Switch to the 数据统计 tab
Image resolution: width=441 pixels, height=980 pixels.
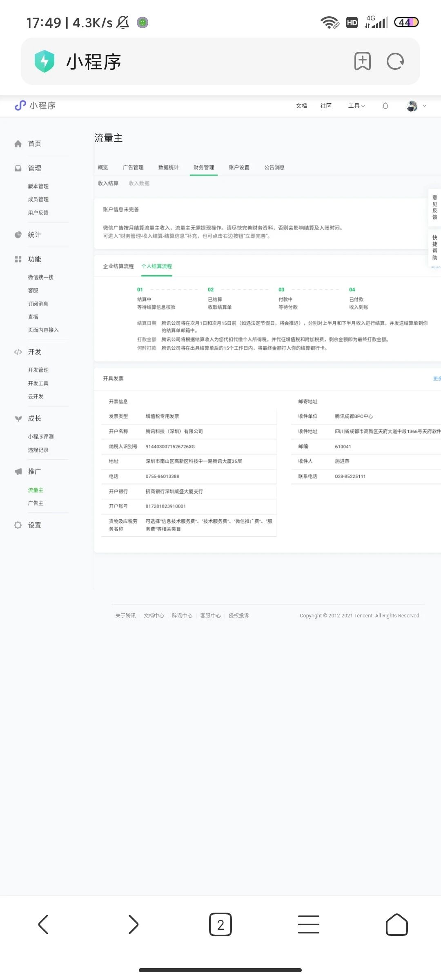(168, 167)
